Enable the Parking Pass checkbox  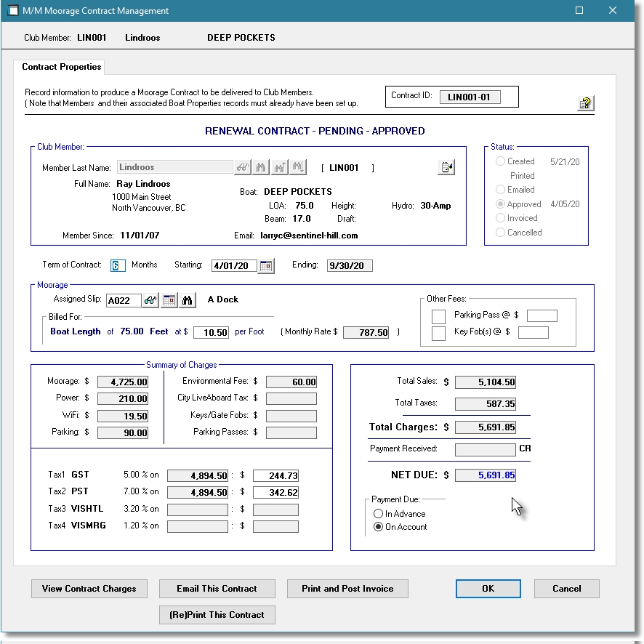tap(438, 317)
